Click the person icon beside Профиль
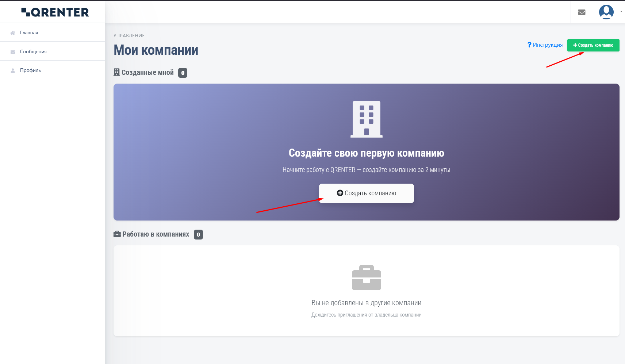This screenshot has height=364, width=625. tap(13, 70)
